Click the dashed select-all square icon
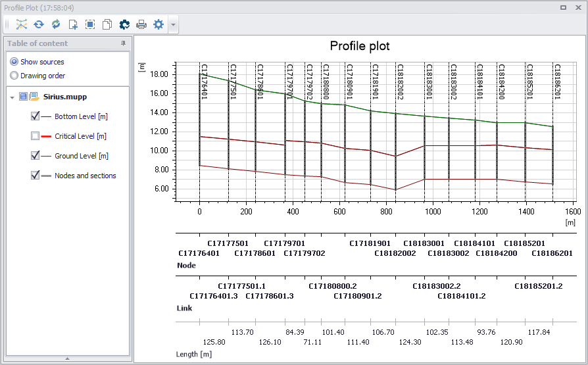 tap(90, 24)
